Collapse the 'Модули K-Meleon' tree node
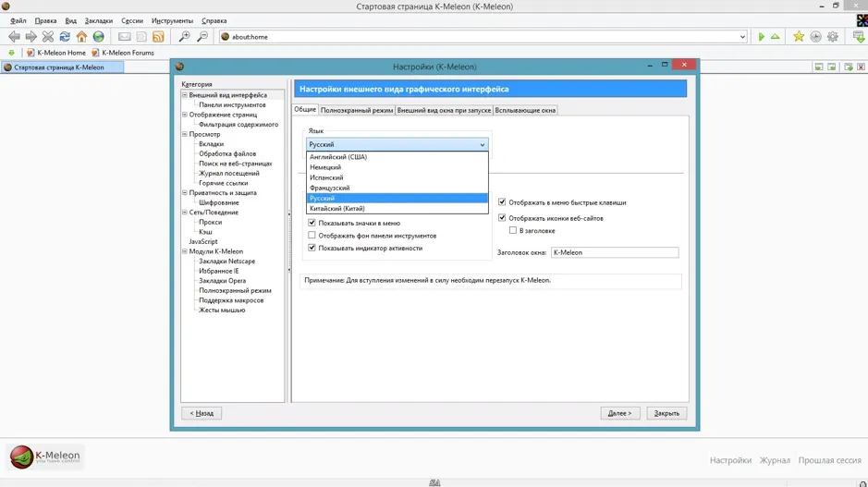 pos(185,251)
